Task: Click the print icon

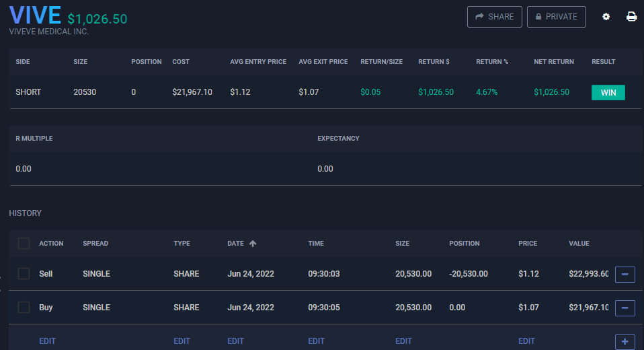Action: (x=632, y=17)
